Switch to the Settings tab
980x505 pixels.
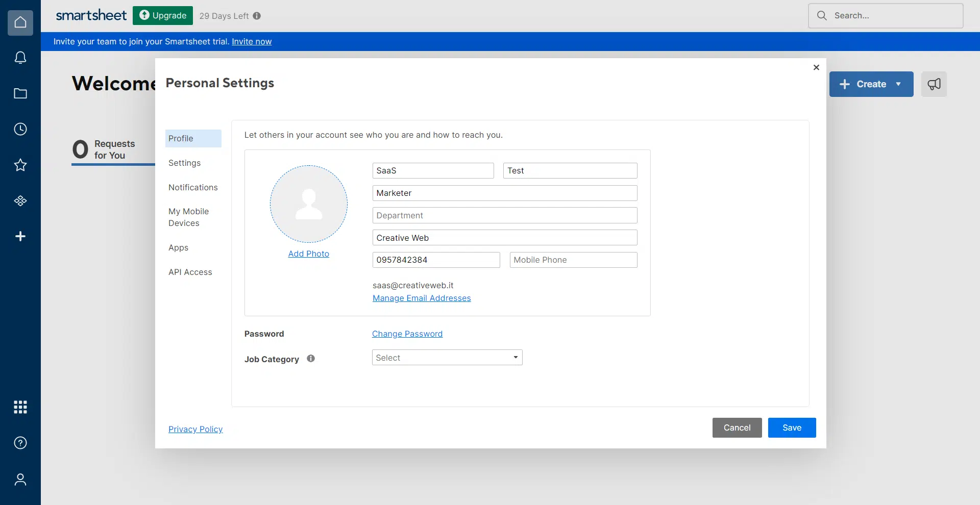click(185, 163)
